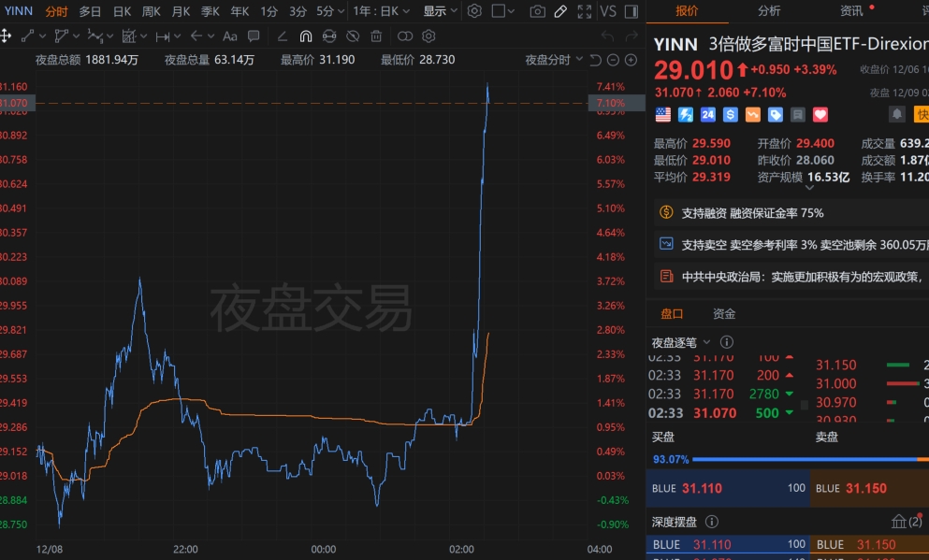Screen dimensions: 929x560
Task: Click the 深度摆盘 info icon
Action: [712, 522]
